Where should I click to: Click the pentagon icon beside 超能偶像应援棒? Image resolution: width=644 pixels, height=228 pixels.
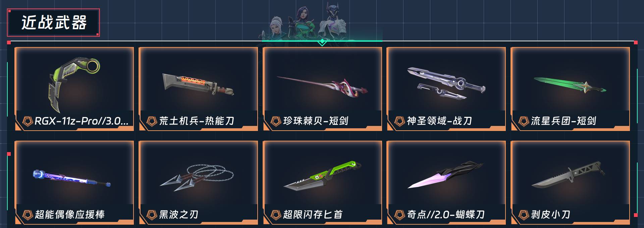tap(28, 215)
